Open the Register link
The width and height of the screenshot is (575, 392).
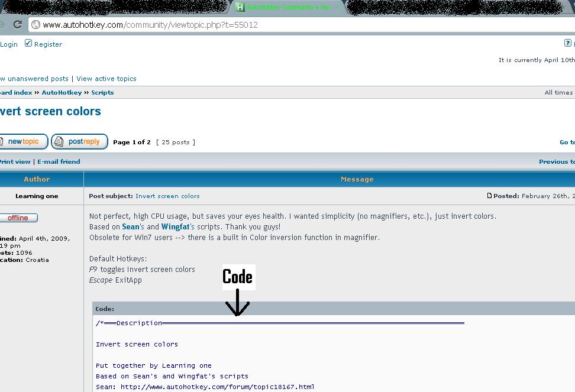point(48,44)
